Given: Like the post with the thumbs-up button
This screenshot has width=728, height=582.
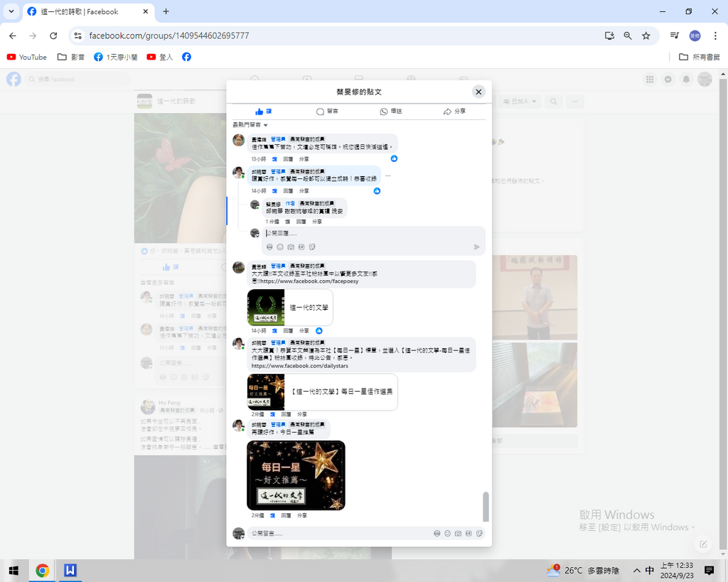Looking at the screenshot, I should pos(264,112).
